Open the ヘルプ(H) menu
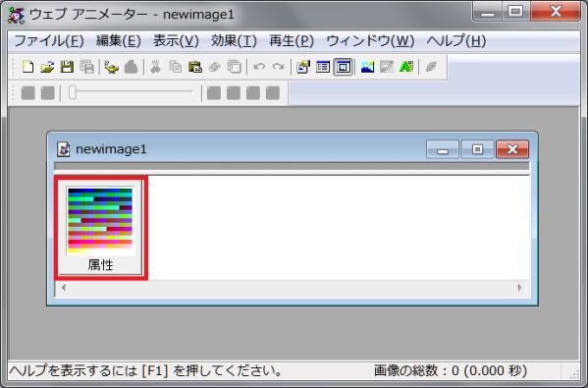 [x=456, y=40]
